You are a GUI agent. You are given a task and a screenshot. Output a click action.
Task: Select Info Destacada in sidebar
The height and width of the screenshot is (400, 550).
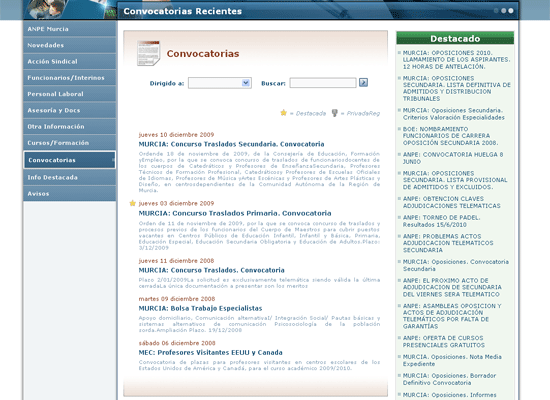point(69,178)
